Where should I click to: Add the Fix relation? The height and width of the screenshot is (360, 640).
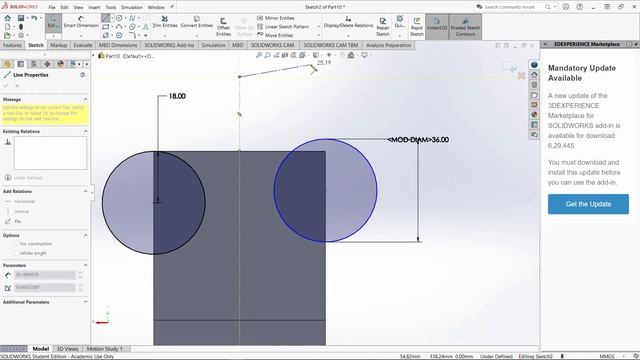pyautogui.click(x=13, y=221)
